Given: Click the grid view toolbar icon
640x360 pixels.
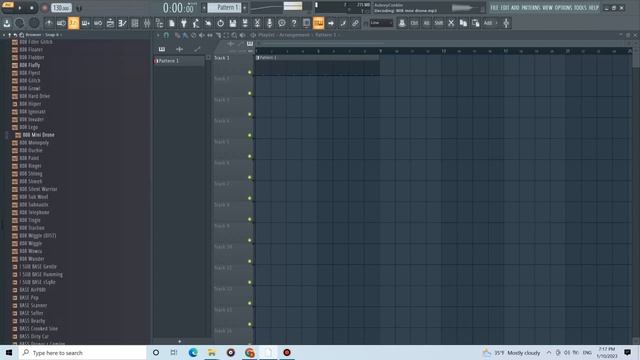Looking at the screenshot, I should [135, 23].
